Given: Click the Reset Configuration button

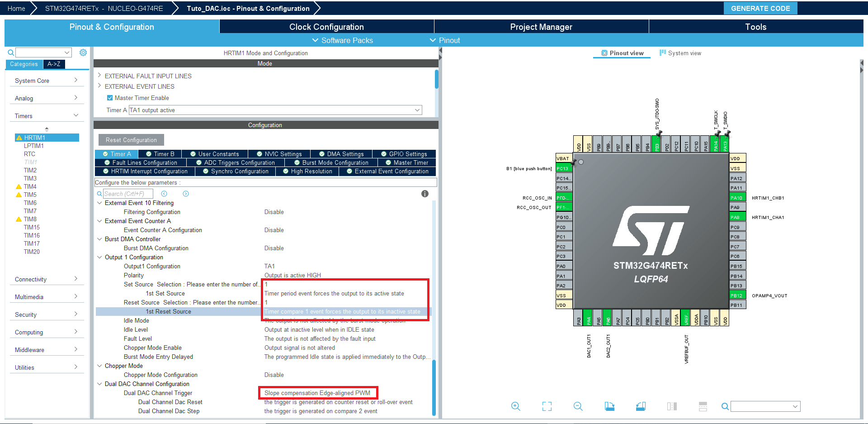Looking at the screenshot, I should (x=131, y=140).
